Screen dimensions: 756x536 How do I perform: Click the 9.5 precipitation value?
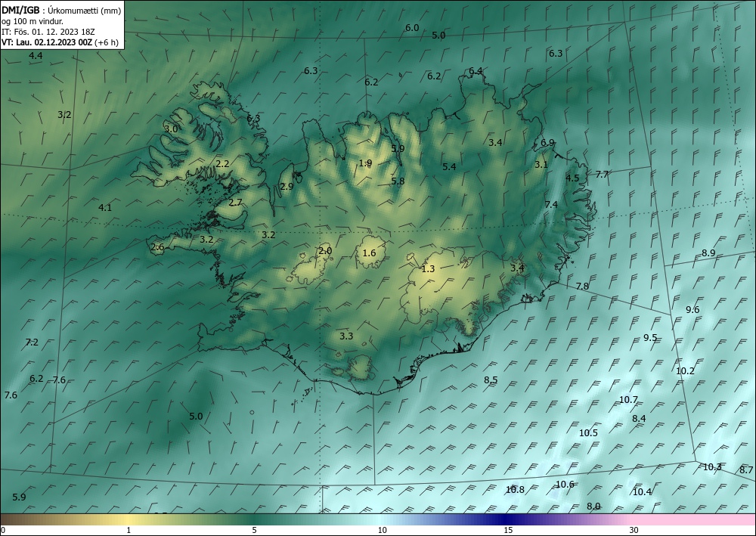(x=650, y=337)
